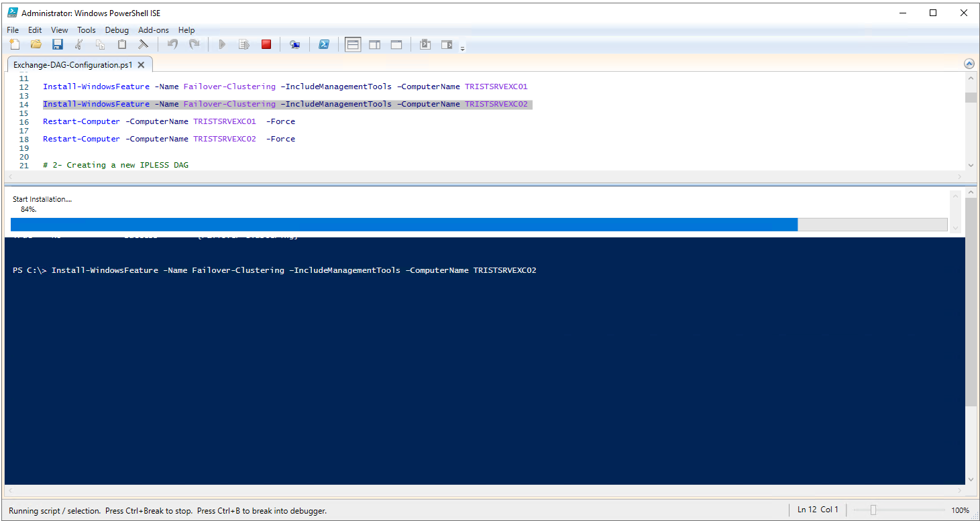Open a script with the folder icon

[x=36, y=44]
